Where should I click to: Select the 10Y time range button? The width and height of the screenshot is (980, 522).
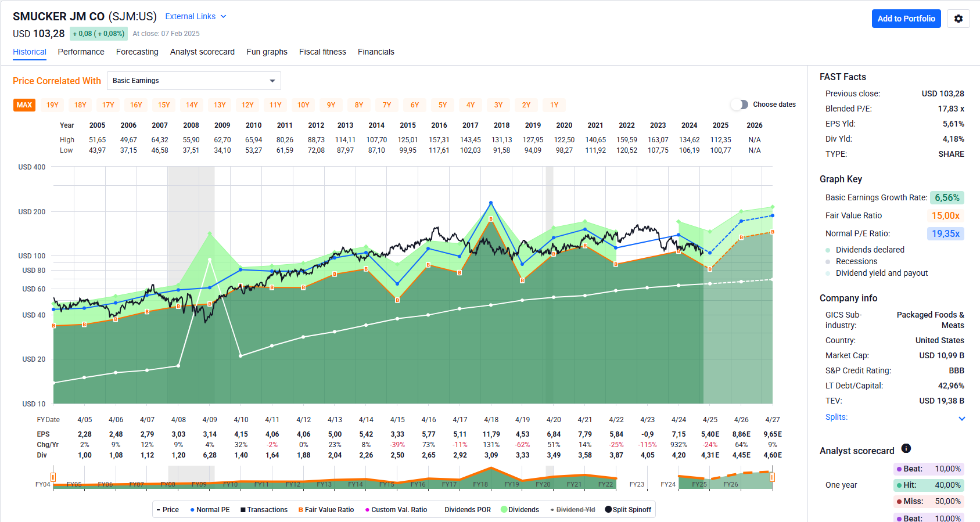click(303, 105)
